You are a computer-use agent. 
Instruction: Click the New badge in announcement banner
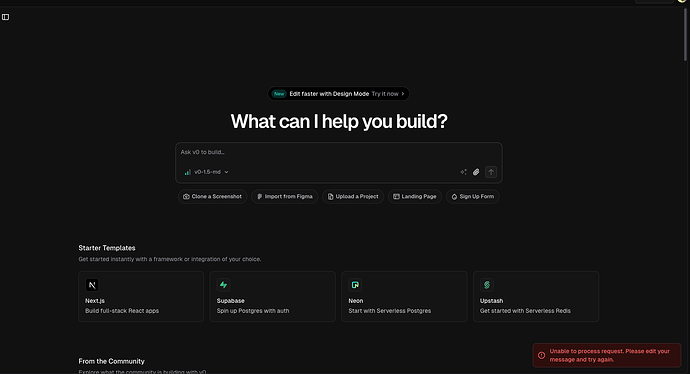pos(279,94)
